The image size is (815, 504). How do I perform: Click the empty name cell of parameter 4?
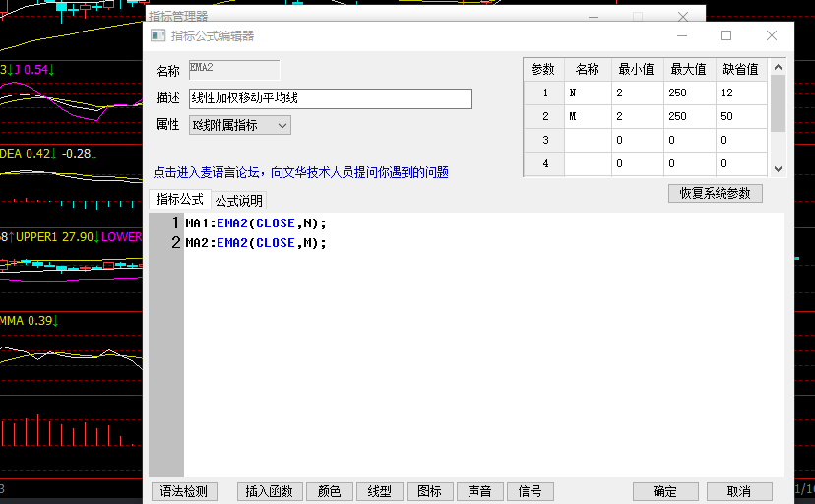pos(588,163)
